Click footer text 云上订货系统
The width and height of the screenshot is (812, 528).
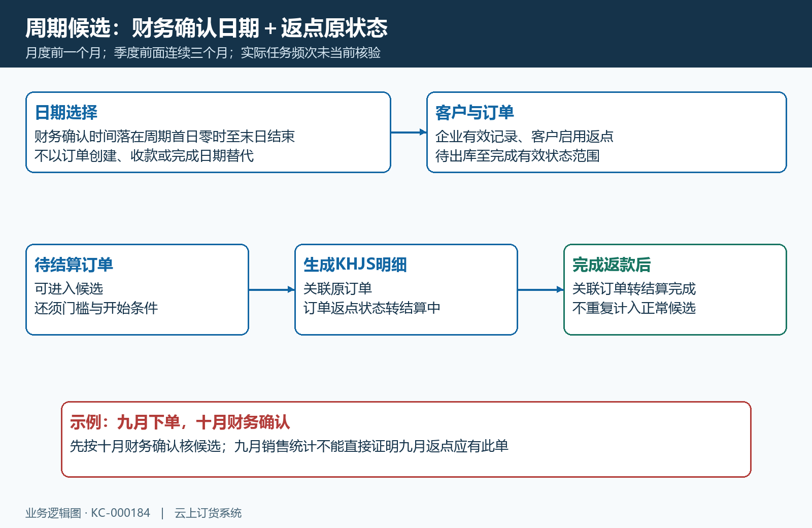pos(208,513)
